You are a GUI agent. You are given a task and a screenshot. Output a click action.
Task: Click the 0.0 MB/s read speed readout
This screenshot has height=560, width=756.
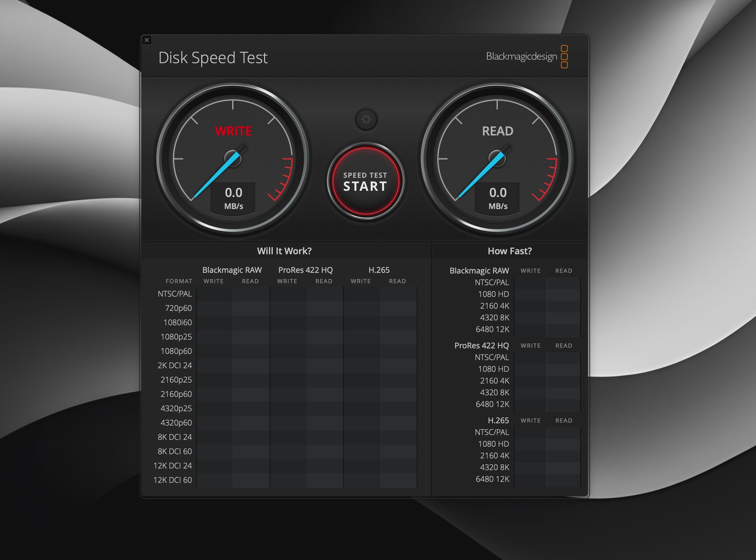click(x=498, y=198)
